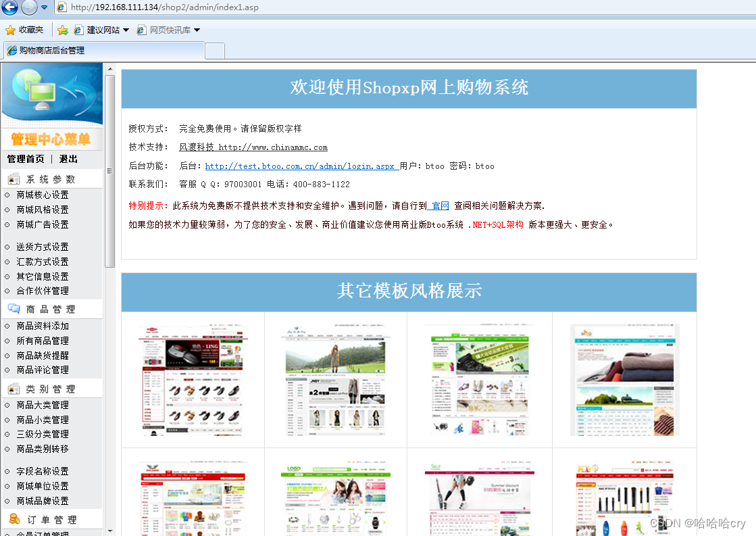The height and width of the screenshot is (536, 756).
Task: Open the shoe store template thumbnail
Action: coord(193,380)
